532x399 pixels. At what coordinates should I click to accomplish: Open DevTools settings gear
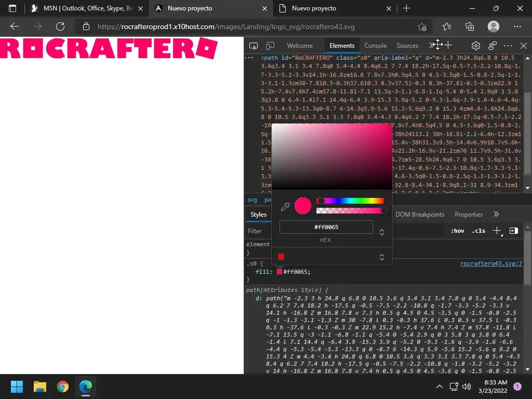pos(476,46)
